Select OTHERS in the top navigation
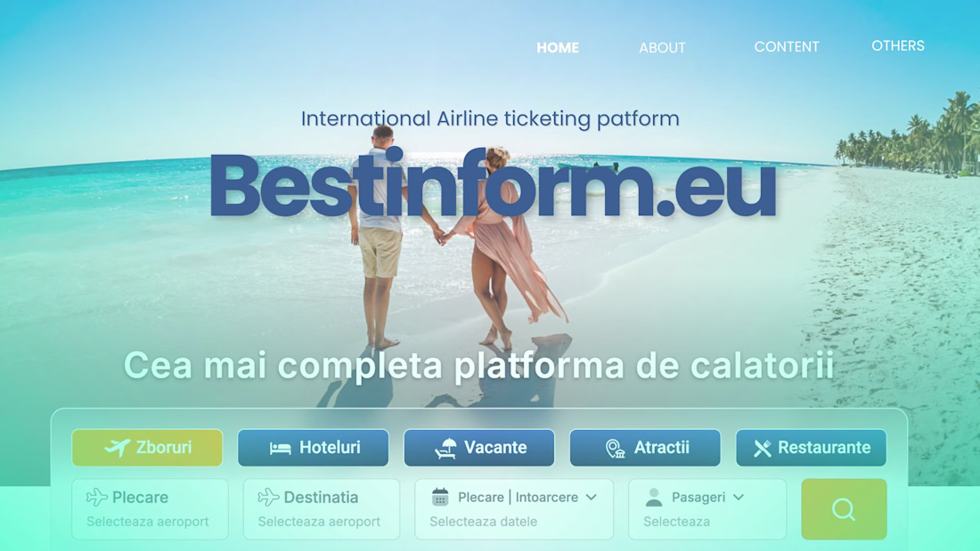Viewport: 980px width, 551px height. [x=897, y=45]
